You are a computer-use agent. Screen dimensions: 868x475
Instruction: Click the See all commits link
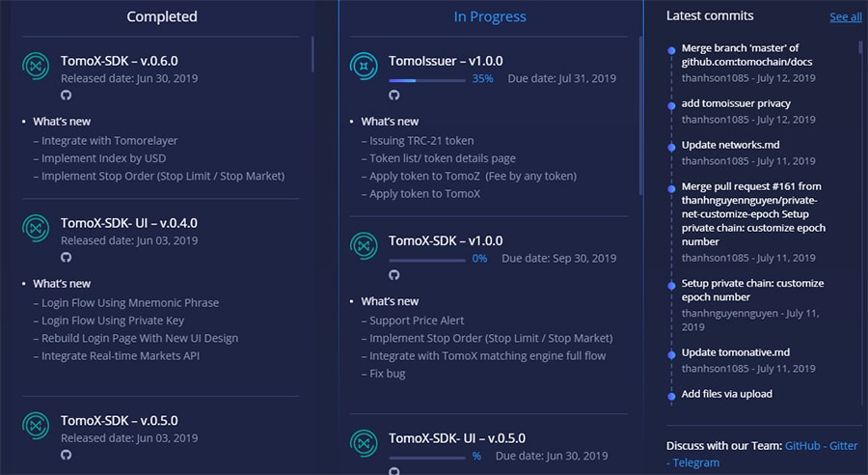846,17
